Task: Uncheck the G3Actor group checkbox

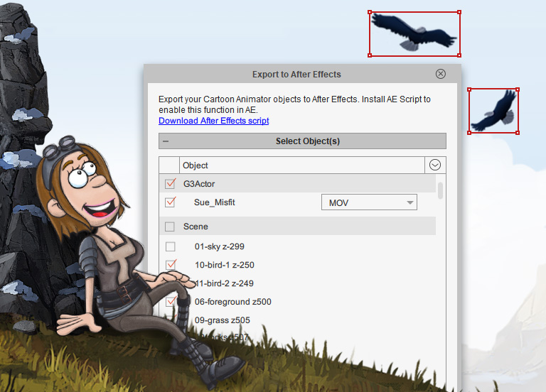Action: (170, 184)
